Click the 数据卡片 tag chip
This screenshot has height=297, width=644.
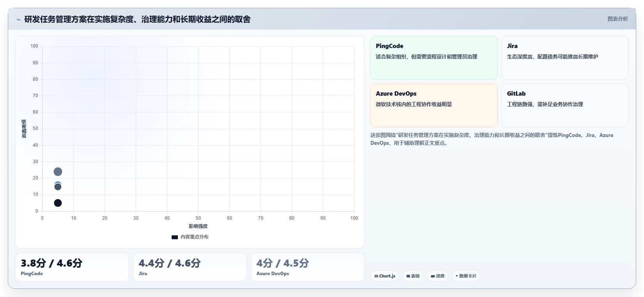click(x=466, y=276)
